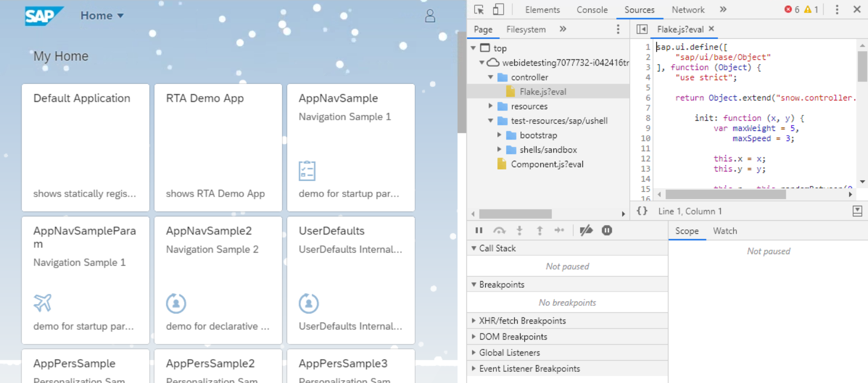This screenshot has width=868, height=383.
Task: Pause script execution
Action: tap(479, 230)
